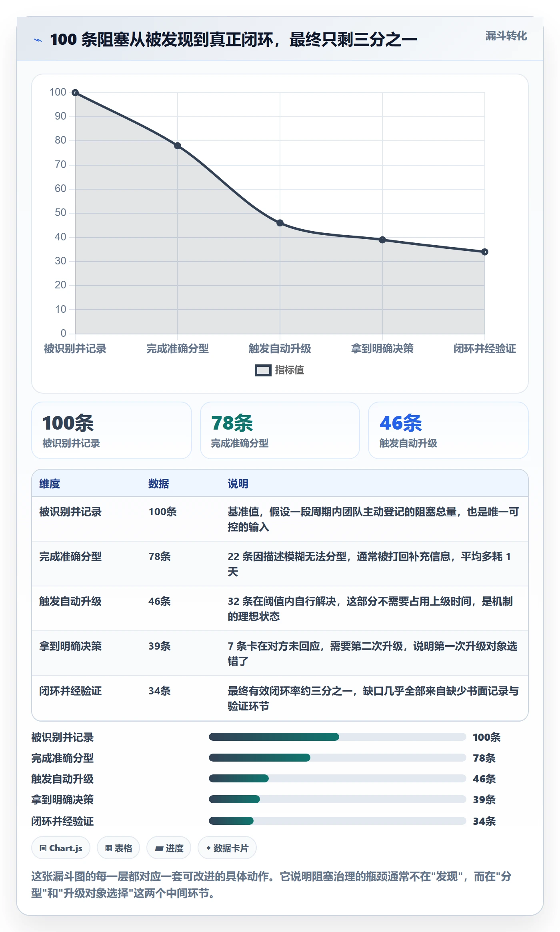This screenshot has height=932, width=560.
Task: Click the 完成准确分型 progress bar
Action: pyautogui.click(x=338, y=758)
